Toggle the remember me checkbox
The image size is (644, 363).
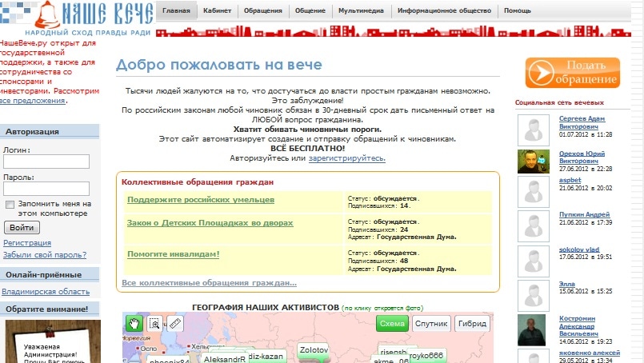[10, 204]
